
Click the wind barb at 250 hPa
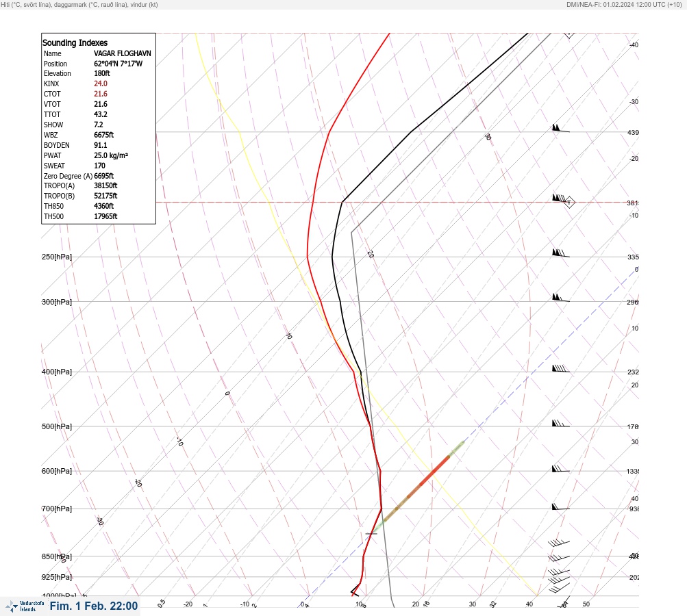tap(560, 253)
